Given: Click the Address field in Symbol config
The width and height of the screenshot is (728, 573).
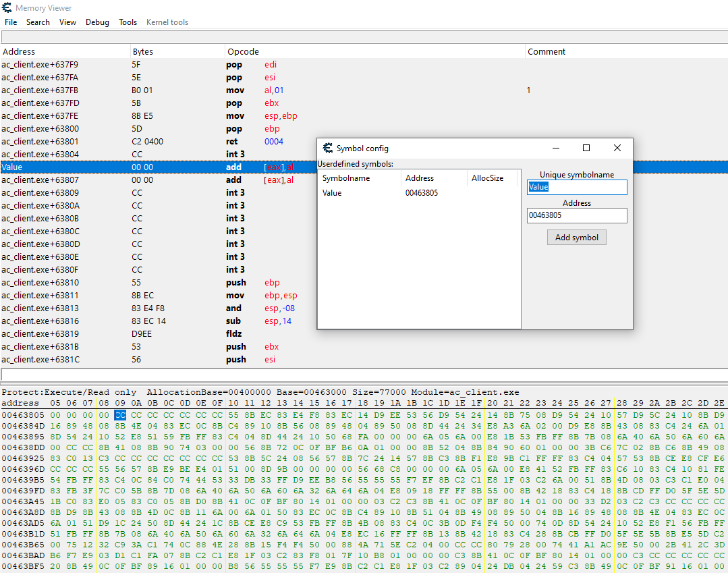Looking at the screenshot, I should [x=577, y=215].
